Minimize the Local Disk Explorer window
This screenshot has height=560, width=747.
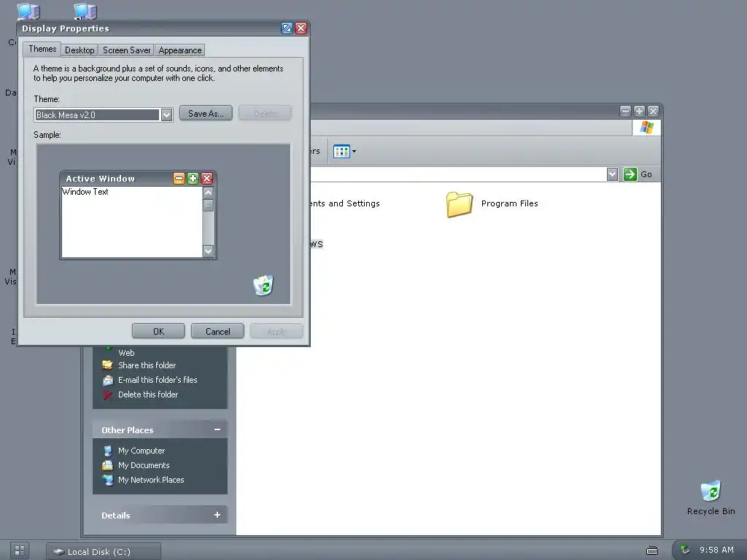click(625, 112)
